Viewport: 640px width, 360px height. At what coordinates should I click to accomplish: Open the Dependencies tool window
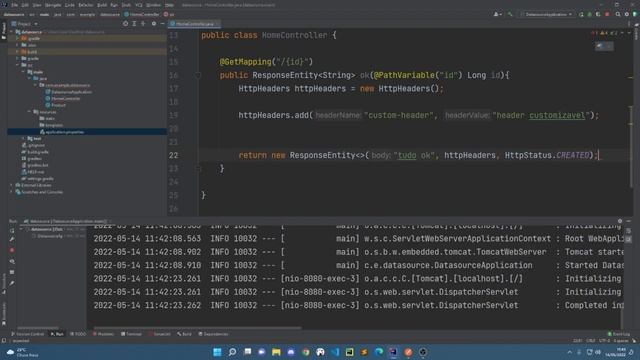(213, 334)
